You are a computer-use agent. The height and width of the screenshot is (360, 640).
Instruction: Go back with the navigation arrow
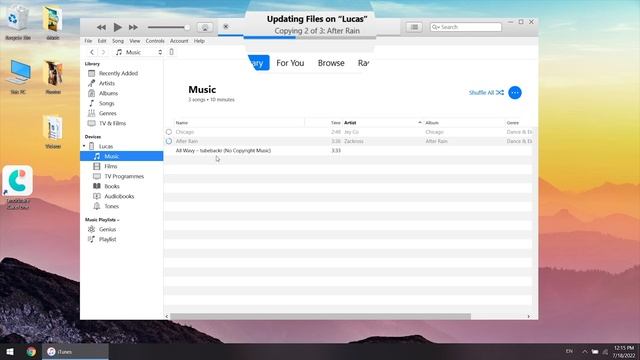point(92,52)
